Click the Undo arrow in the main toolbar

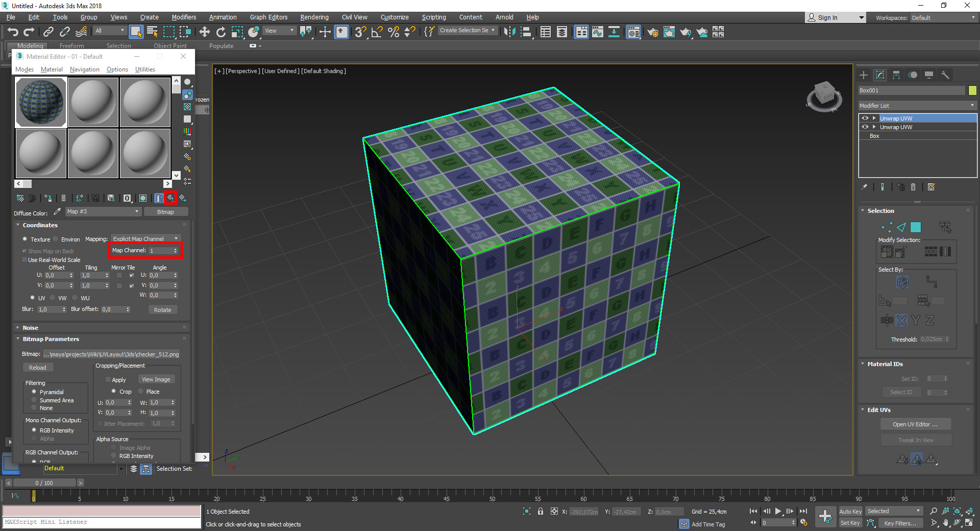click(x=13, y=32)
